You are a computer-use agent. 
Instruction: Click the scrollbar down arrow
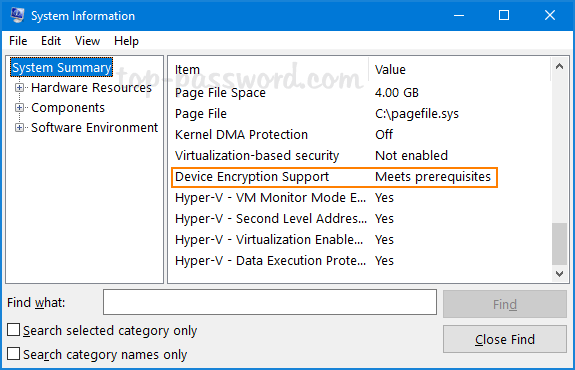tap(559, 274)
